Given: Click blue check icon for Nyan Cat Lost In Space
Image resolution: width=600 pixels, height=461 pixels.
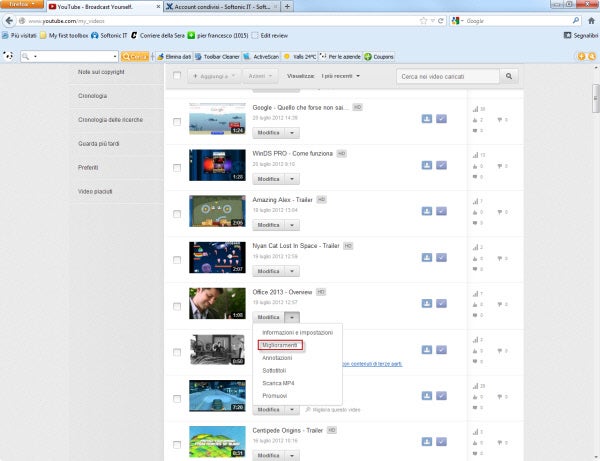Looking at the screenshot, I should tap(441, 257).
